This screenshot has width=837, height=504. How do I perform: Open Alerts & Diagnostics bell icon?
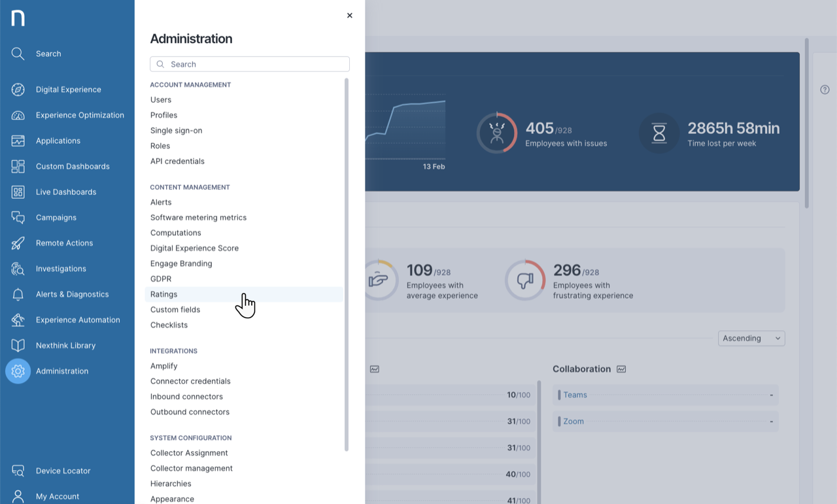tap(18, 294)
